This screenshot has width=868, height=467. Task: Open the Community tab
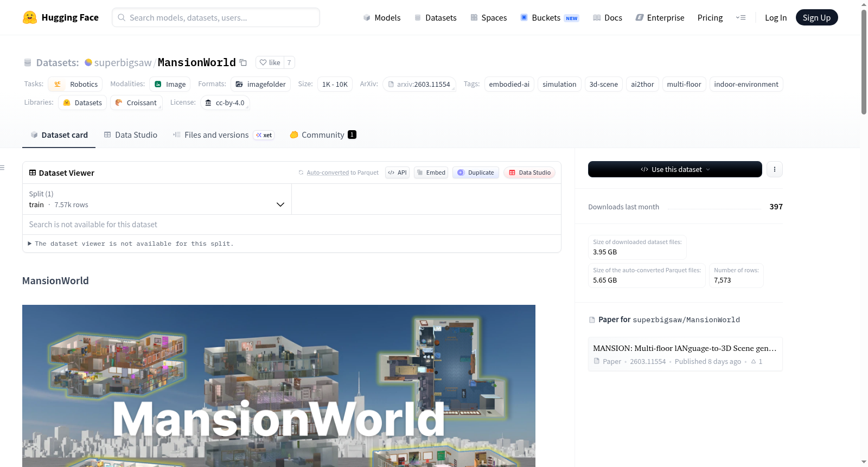323,135
